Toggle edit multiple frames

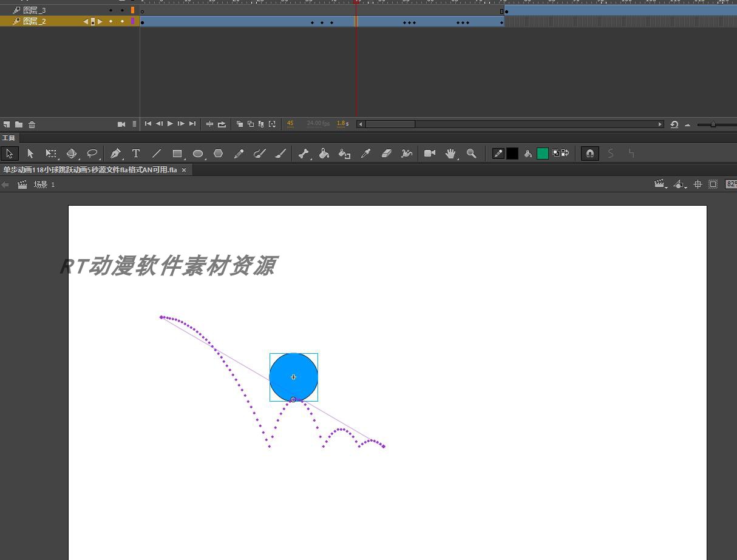coord(261,124)
